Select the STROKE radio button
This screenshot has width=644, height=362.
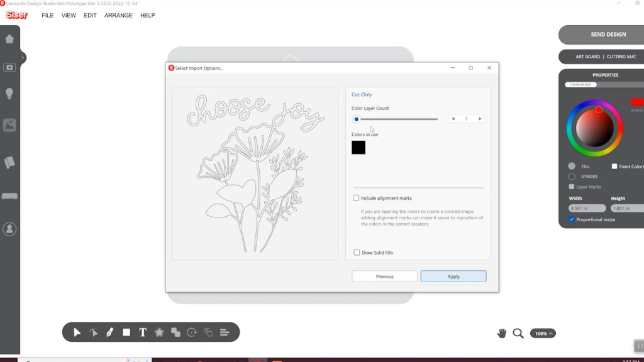point(572,177)
